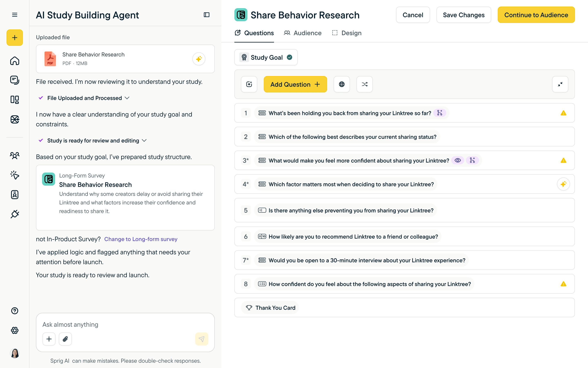Open question 7 about 30-minute interview
588x368 pixels.
pyautogui.click(x=404, y=260)
